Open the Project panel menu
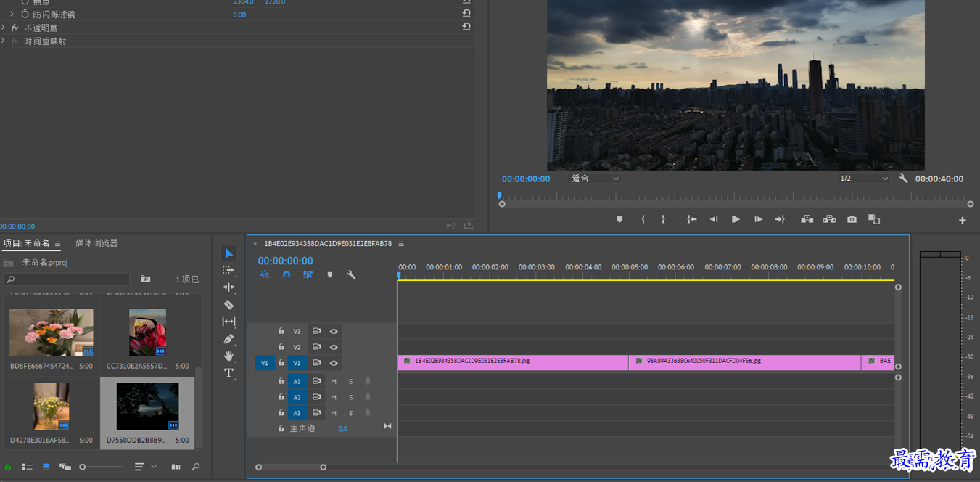 click(58, 244)
